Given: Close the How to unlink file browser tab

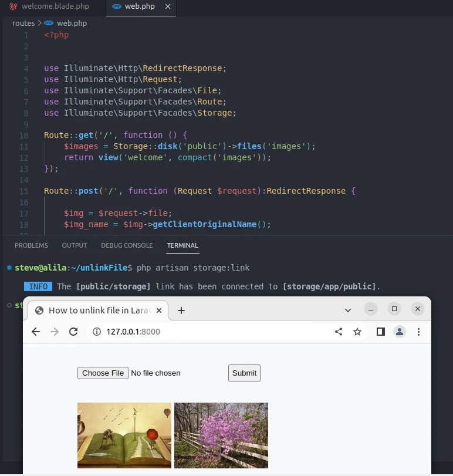Looking at the screenshot, I should pyautogui.click(x=159, y=310).
